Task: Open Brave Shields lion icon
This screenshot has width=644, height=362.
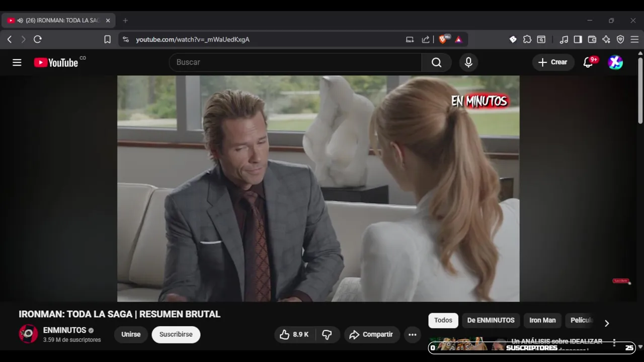Action: (x=443, y=39)
